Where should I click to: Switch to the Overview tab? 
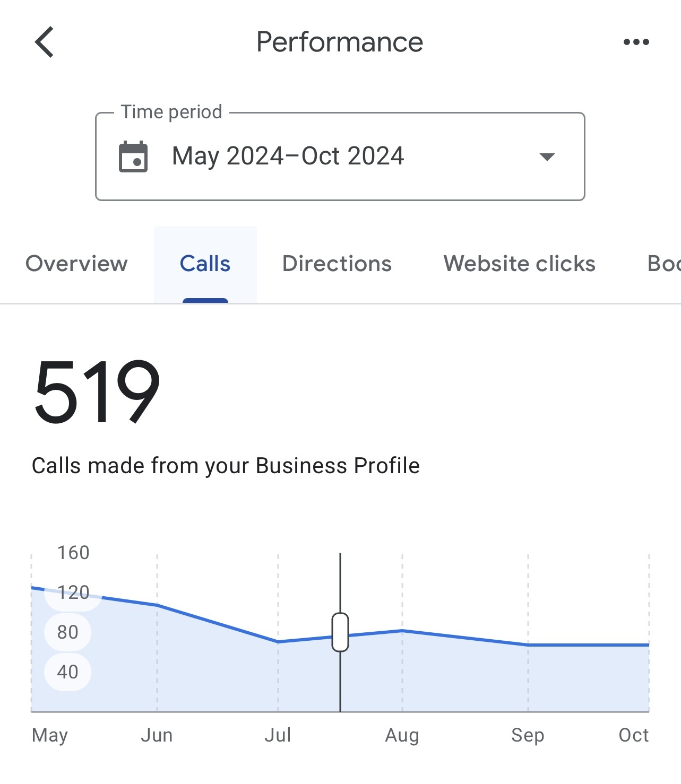point(77,264)
